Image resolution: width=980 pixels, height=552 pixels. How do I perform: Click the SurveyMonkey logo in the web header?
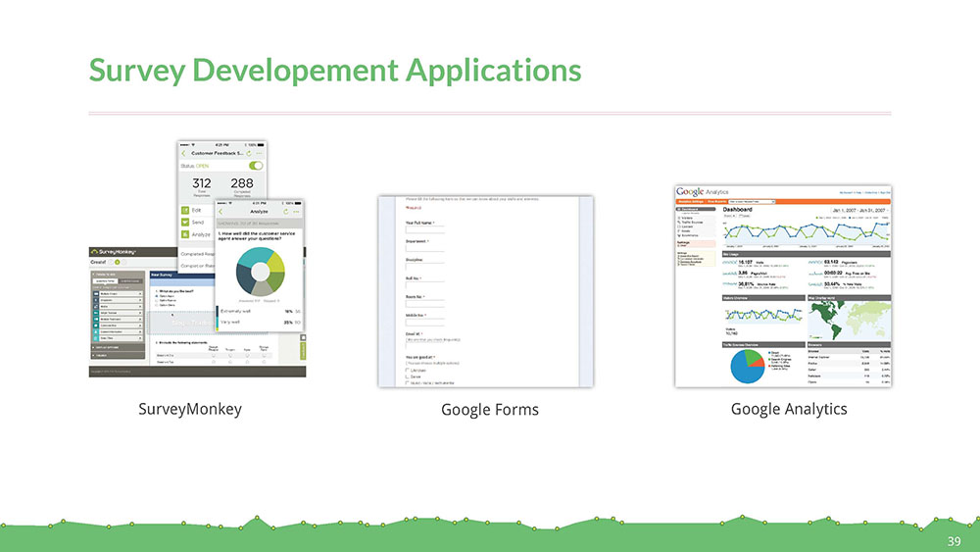[114, 252]
